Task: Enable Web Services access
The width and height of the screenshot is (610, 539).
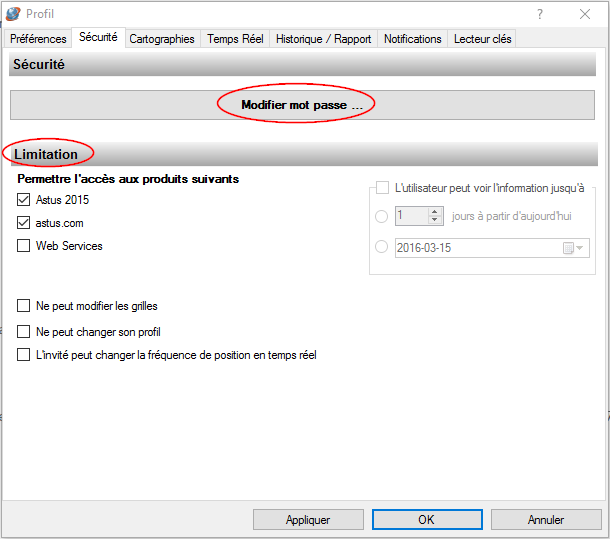Action: [24, 246]
